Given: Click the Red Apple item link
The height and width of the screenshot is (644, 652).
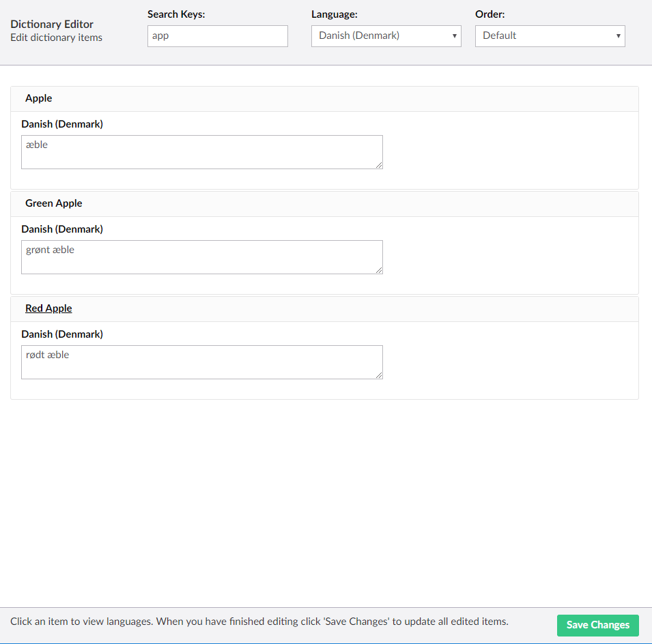Looking at the screenshot, I should tap(48, 308).
